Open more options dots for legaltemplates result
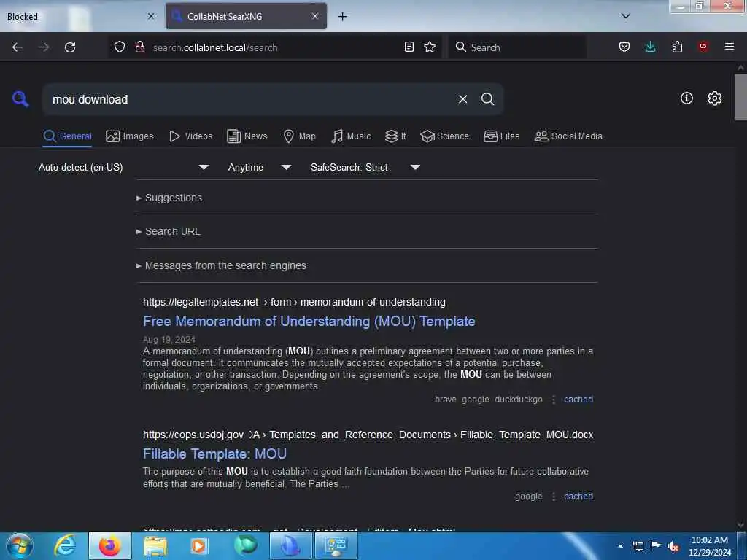The width and height of the screenshot is (747, 560). click(554, 400)
